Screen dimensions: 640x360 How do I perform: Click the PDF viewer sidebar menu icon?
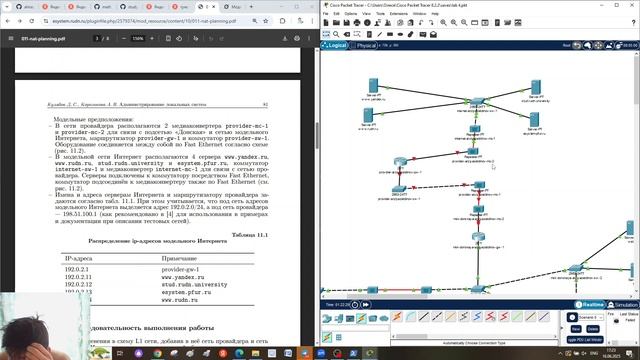tap(11, 38)
